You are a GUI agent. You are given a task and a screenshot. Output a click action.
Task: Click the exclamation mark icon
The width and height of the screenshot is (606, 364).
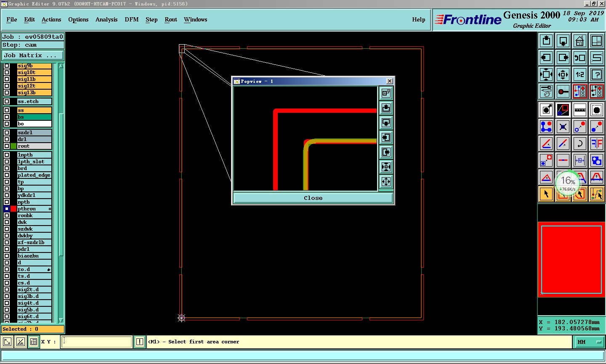point(140,342)
